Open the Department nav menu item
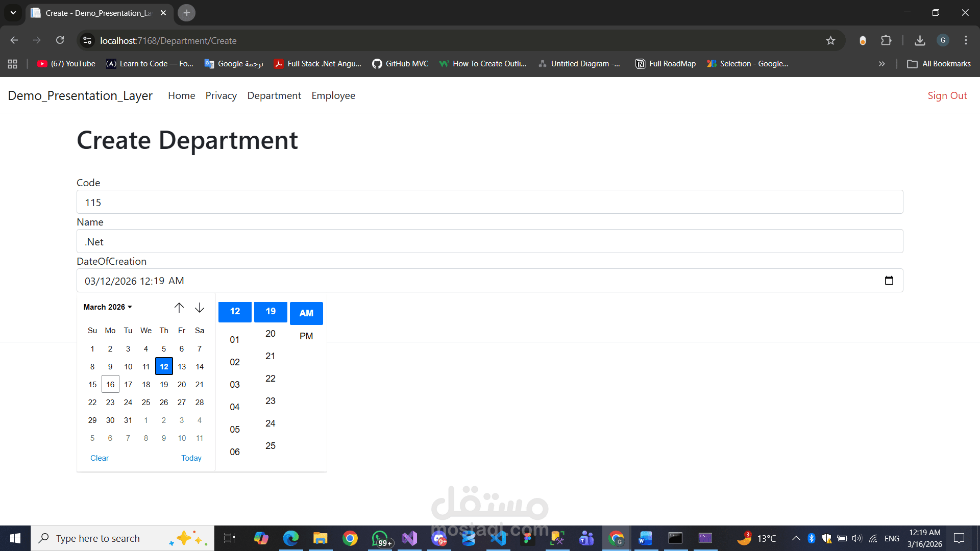This screenshot has width=980, height=551. click(x=274, y=95)
